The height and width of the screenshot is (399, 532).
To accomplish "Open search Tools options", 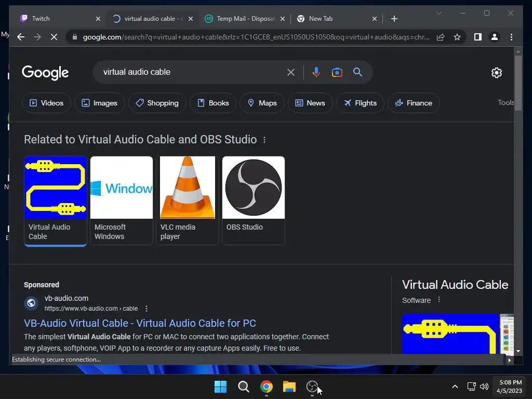I will click(x=506, y=102).
